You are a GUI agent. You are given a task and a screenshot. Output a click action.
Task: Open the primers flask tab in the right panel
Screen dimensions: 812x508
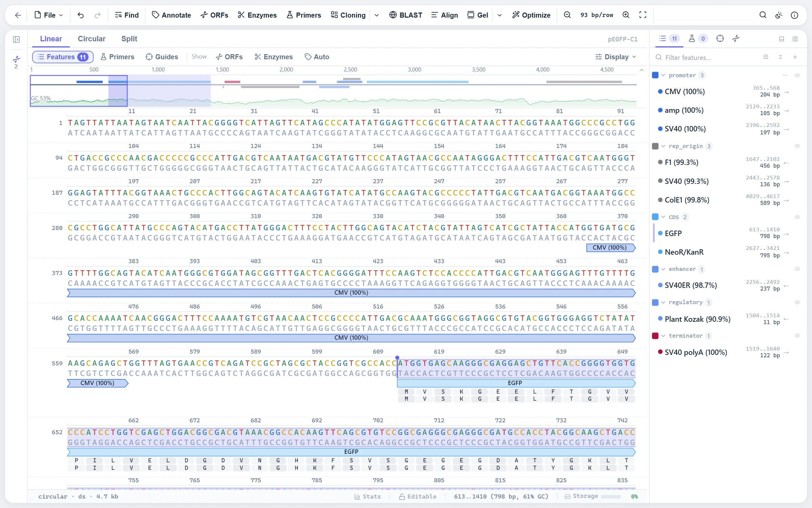tap(697, 39)
